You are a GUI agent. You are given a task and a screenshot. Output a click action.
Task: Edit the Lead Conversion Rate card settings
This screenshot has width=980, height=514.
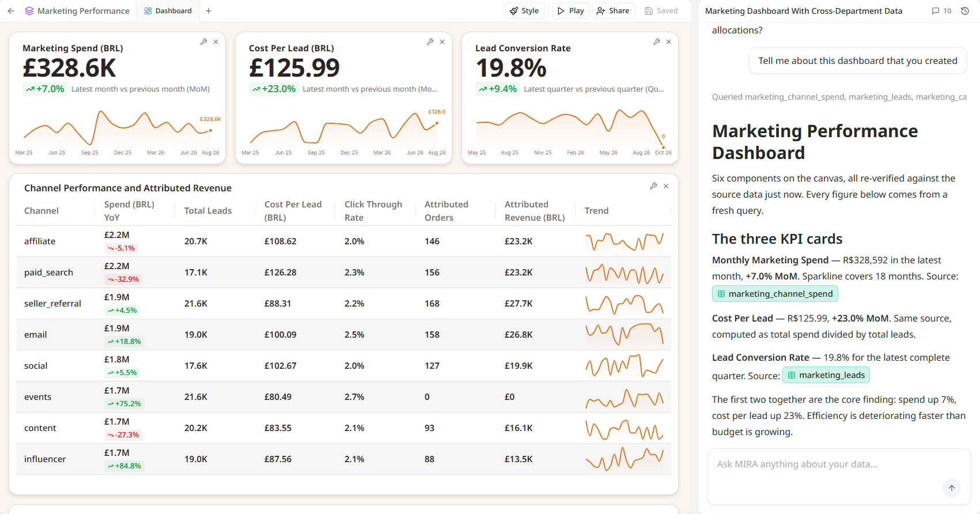tap(656, 41)
